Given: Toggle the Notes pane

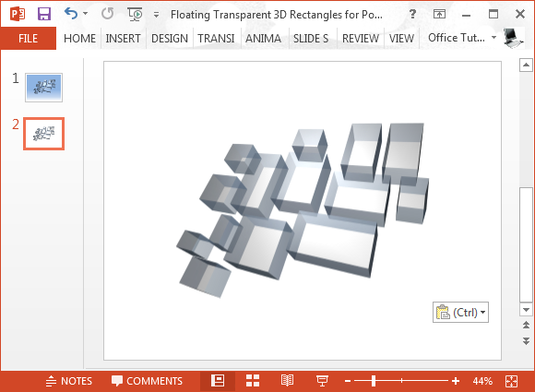Looking at the screenshot, I should (69, 381).
